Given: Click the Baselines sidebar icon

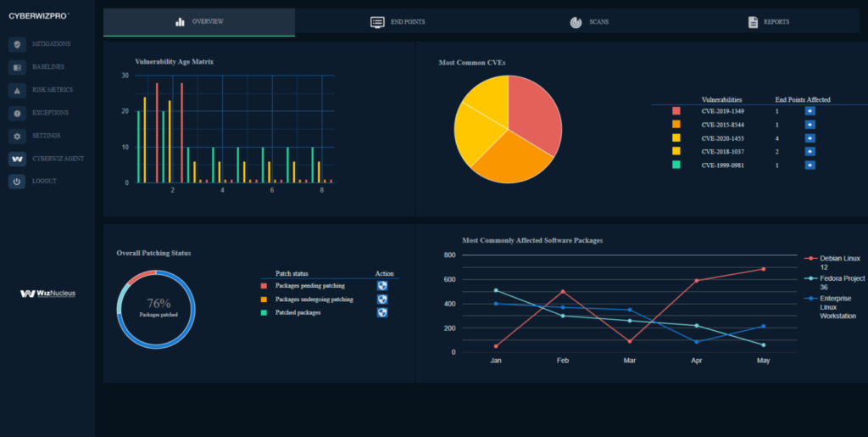Looking at the screenshot, I should point(17,67).
